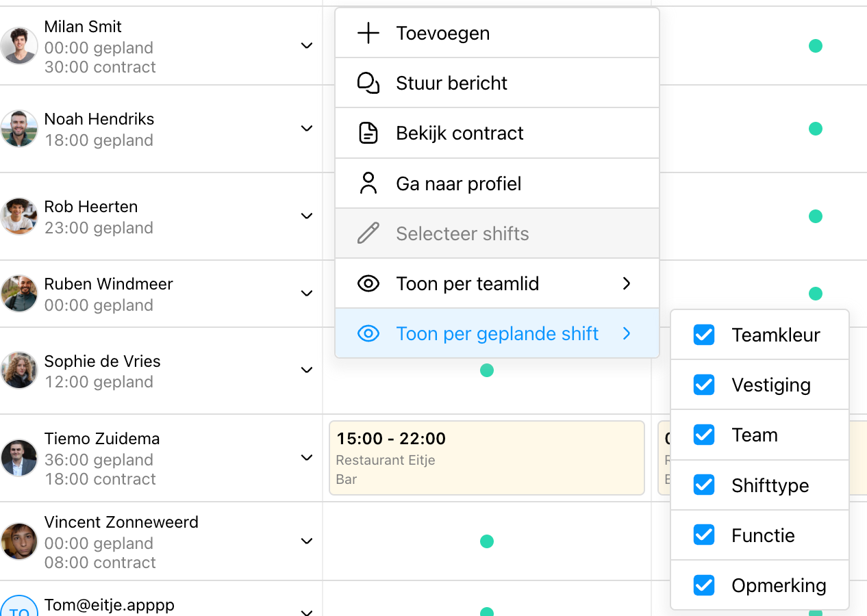The width and height of the screenshot is (867, 616).
Task: Click Ruben Windmeer's profile picture
Action: pyautogui.click(x=19, y=294)
